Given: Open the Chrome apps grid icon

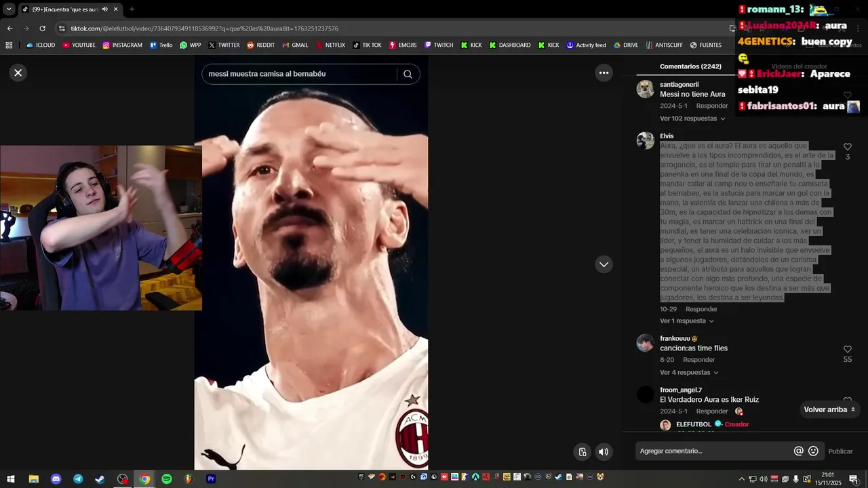Looking at the screenshot, I should [x=9, y=45].
